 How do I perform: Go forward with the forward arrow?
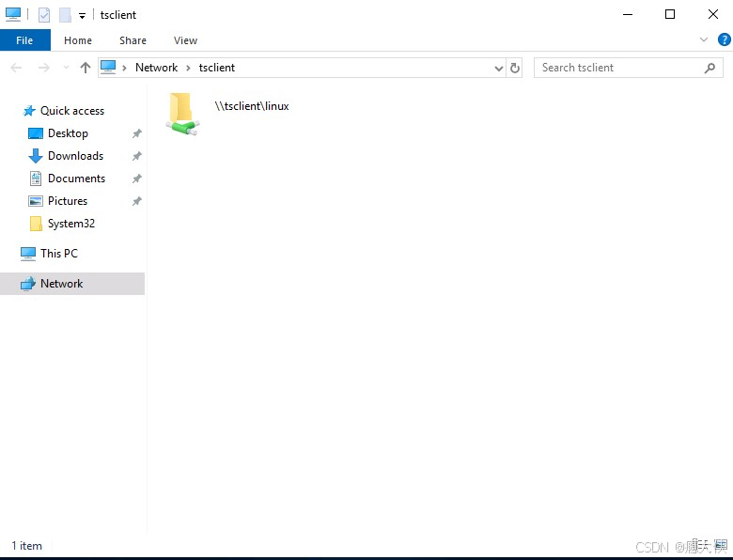(x=44, y=68)
